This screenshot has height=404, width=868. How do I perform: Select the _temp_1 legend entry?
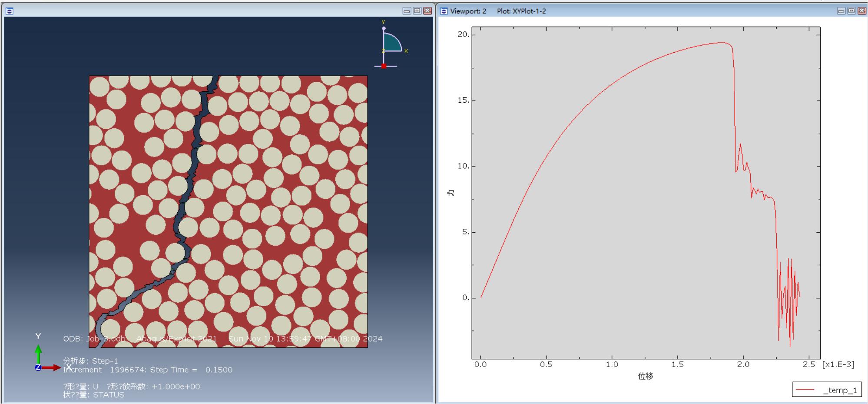[827, 390]
